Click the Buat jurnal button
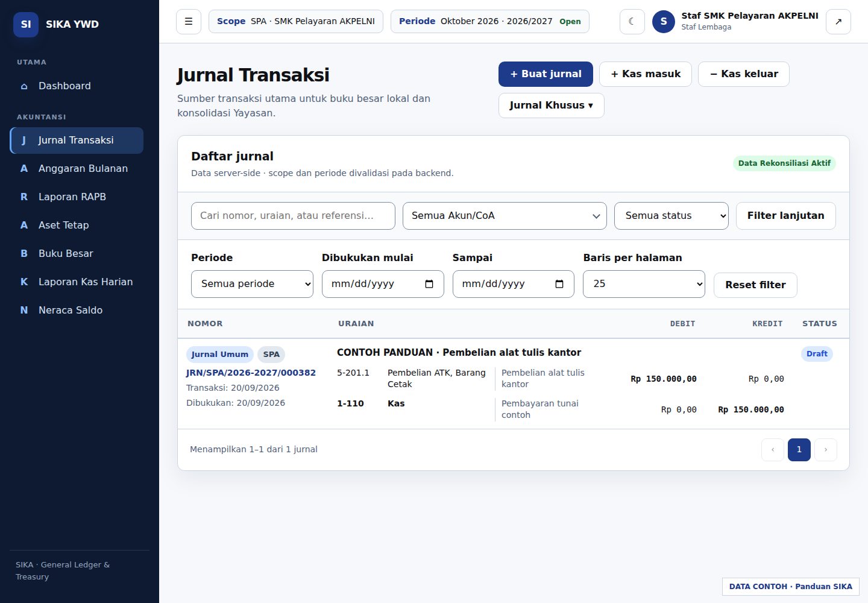The width and height of the screenshot is (868, 603). (546, 74)
